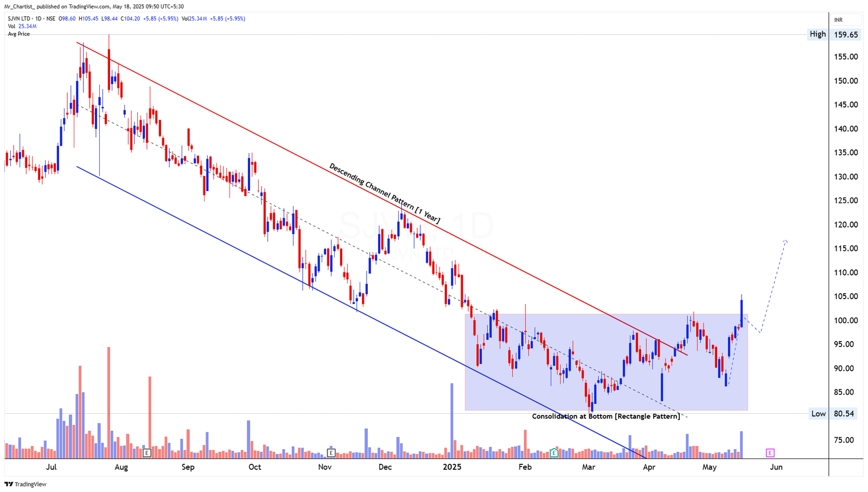868x492 pixels.
Task: Toggle the Avg Price indicator legend
Action: click(18, 34)
